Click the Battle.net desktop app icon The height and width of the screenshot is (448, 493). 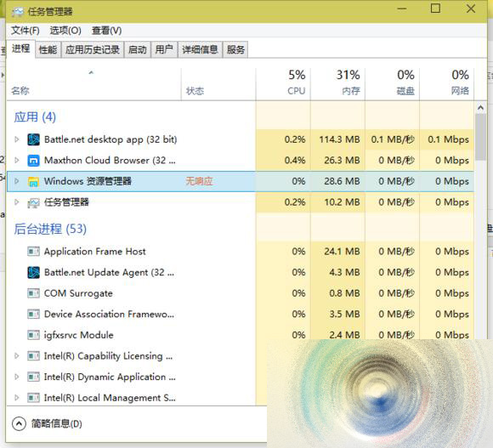[33, 139]
